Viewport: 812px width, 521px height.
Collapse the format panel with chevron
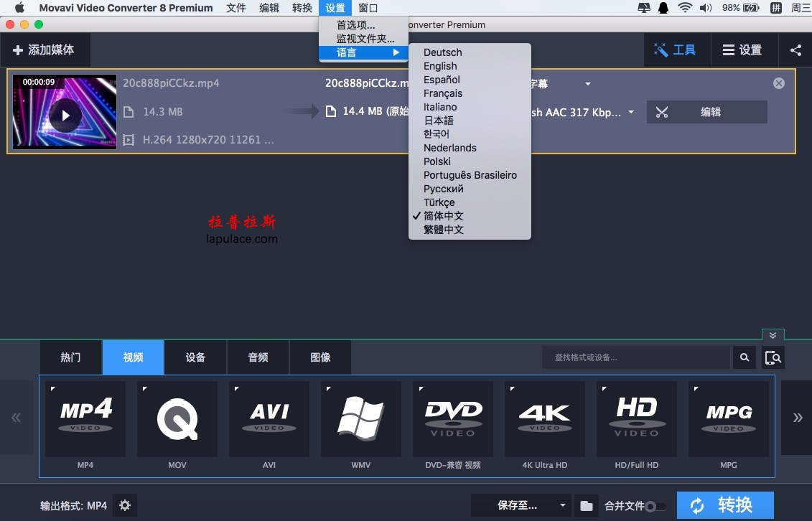pos(773,335)
